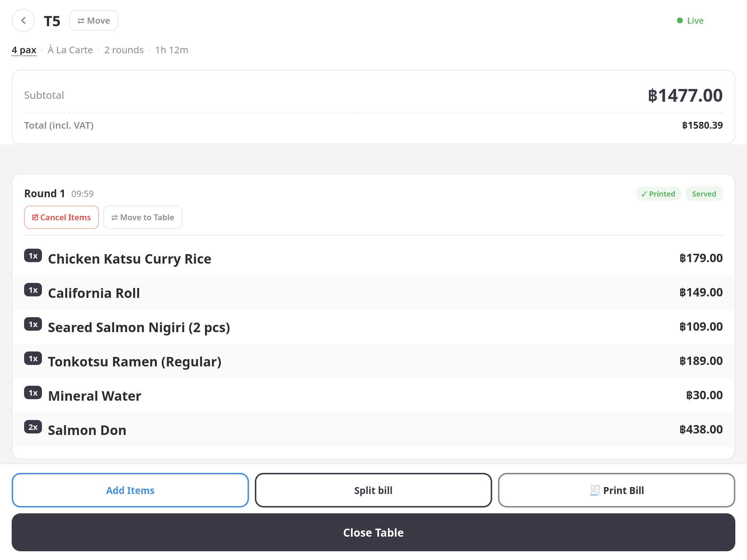Screen dimensions: 747x560
Task: Click the Printed status badge
Action: [658, 194]
